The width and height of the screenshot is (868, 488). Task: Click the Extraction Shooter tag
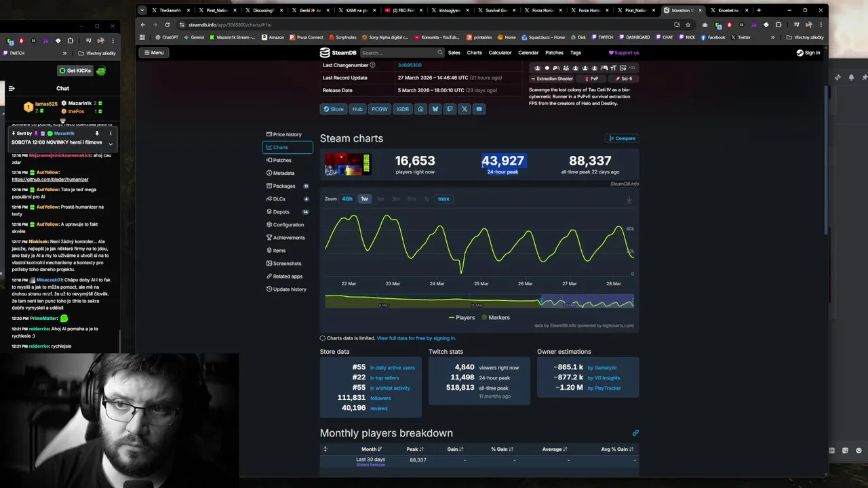click(x=551, y=79)
